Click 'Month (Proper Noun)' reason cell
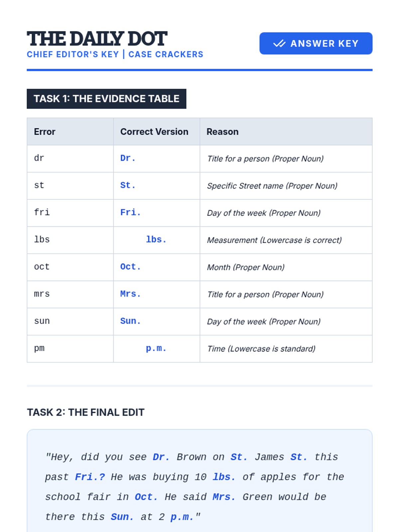Image resolution: width=399 pixels, height=532 pixels. pos(246,267)
